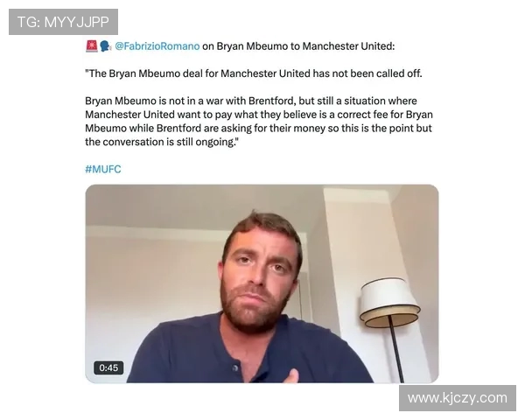This screenshot has width=525, height=420.
Task: Click the "want to pay what they believe" line
Action: [259, 115]
